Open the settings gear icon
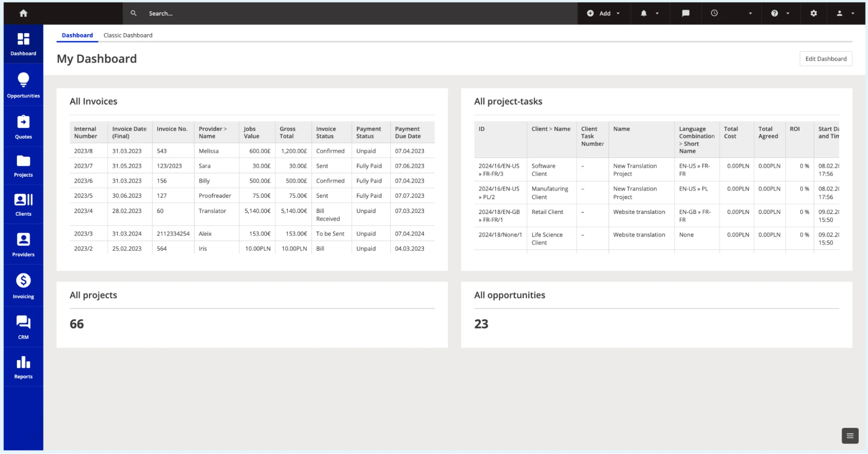 813,13
